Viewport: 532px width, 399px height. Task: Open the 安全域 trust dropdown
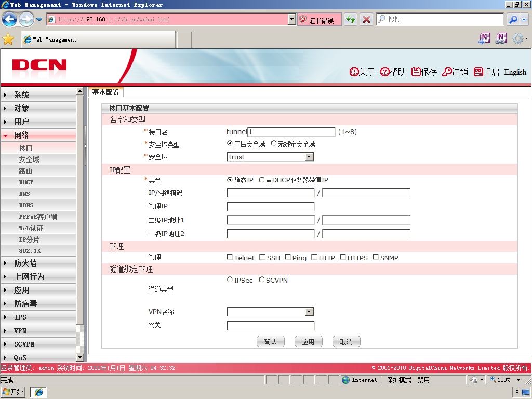[270, 157]
